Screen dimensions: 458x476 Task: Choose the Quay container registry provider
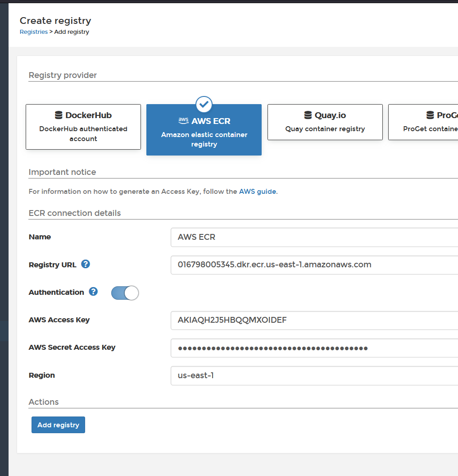[x=325, y=122]
